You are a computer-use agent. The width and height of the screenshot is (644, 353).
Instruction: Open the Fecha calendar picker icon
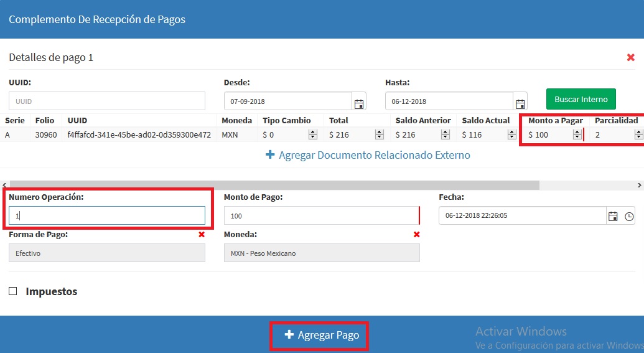tap(613, 216)
